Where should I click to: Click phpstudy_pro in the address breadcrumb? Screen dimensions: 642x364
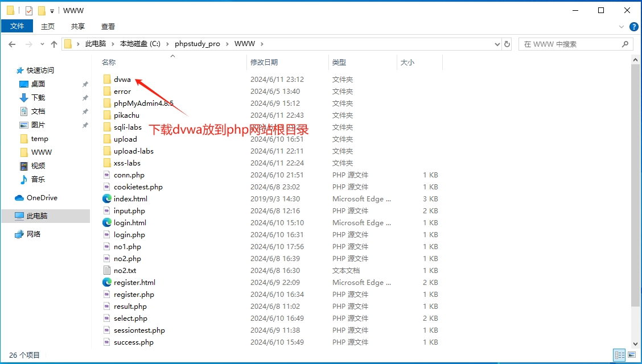click(x=197, y=44)
